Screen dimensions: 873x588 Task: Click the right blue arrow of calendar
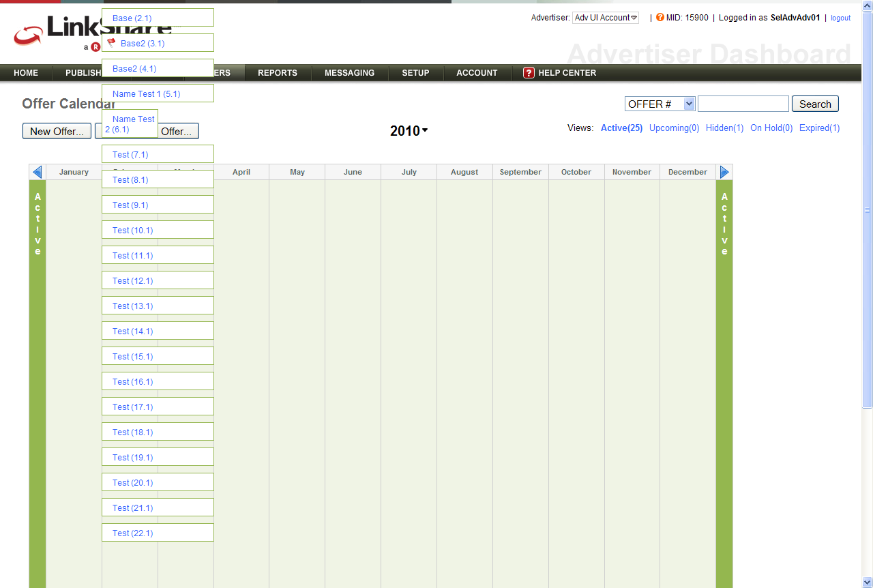(x=724, y=172)
